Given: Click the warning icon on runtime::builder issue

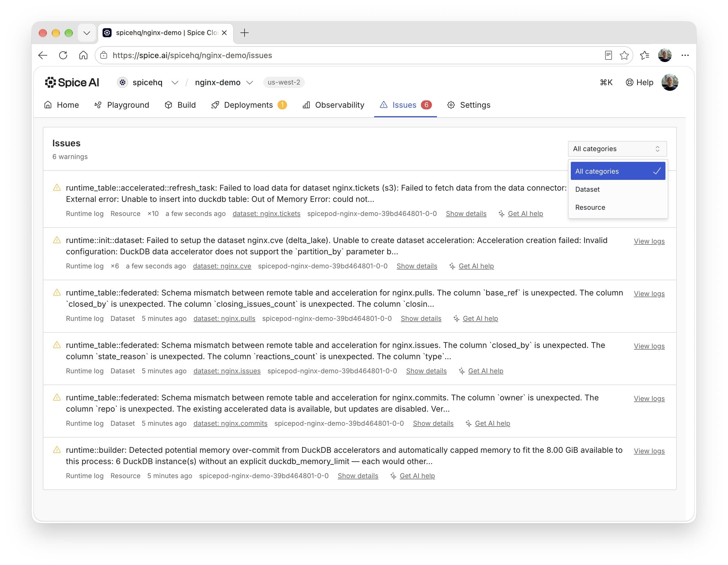Looking at the screenshot, I should coord(57,450).
